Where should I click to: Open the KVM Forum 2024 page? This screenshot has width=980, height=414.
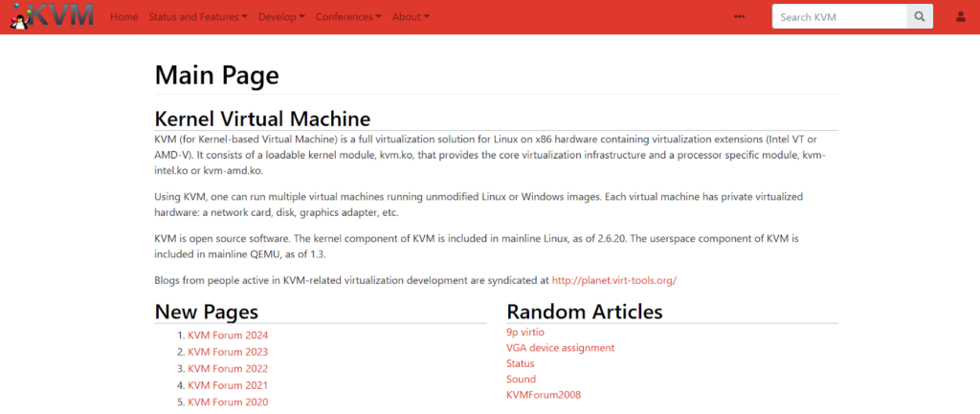pos(228,335)
